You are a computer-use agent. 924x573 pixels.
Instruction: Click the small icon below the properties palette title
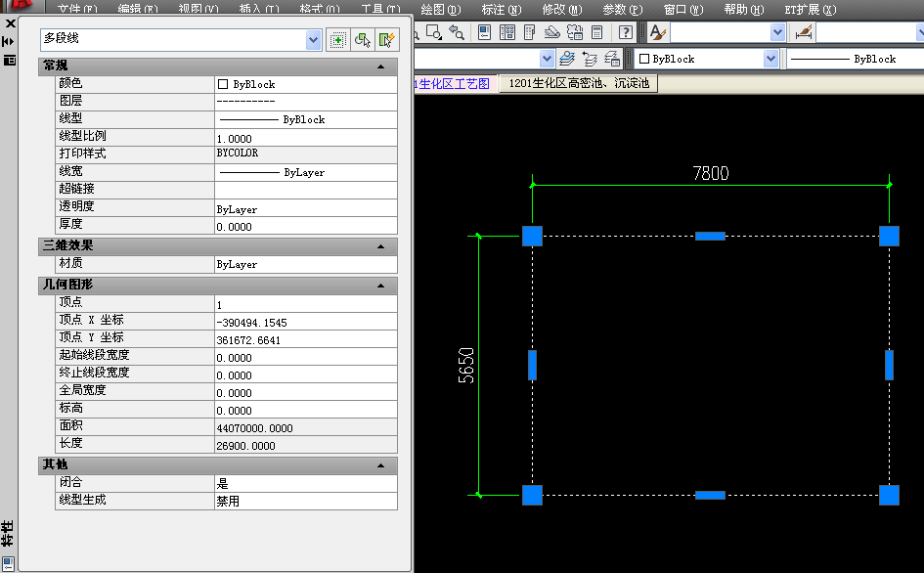pyautogui.click(x=8, y=563)
